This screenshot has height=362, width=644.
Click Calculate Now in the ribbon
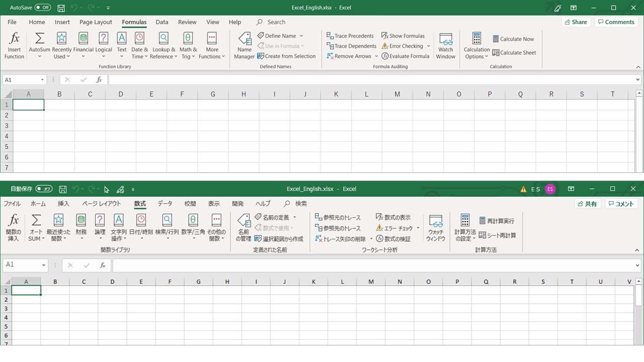pos(513,39)
